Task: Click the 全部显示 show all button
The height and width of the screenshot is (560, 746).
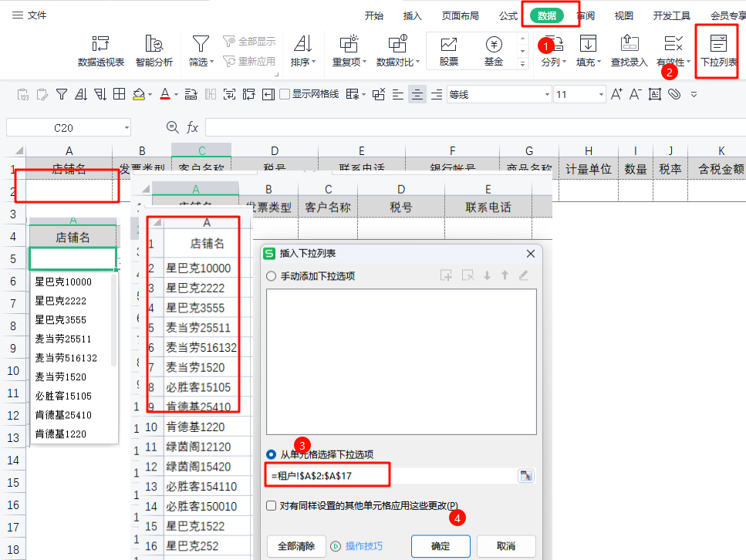Action: tap(250, 42)
